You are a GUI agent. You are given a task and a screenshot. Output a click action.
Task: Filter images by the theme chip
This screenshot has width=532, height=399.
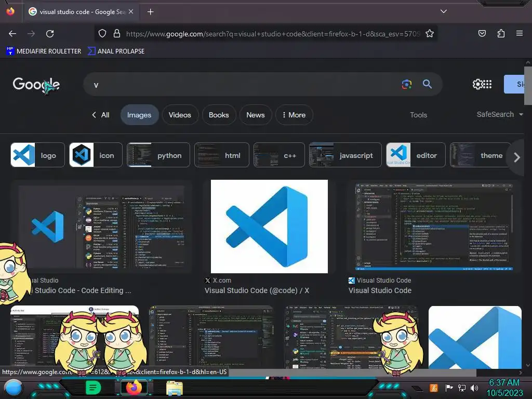point(480,155)
